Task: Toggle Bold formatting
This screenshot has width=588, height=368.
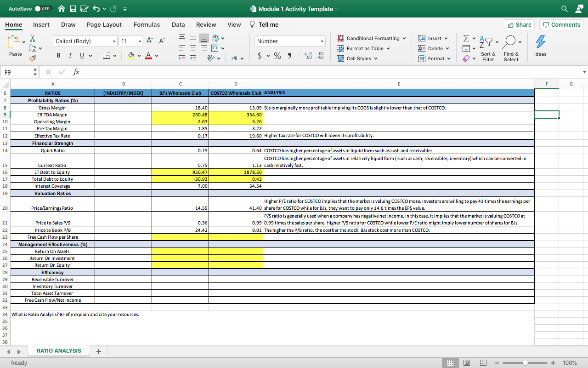Action: pos(58,56)
